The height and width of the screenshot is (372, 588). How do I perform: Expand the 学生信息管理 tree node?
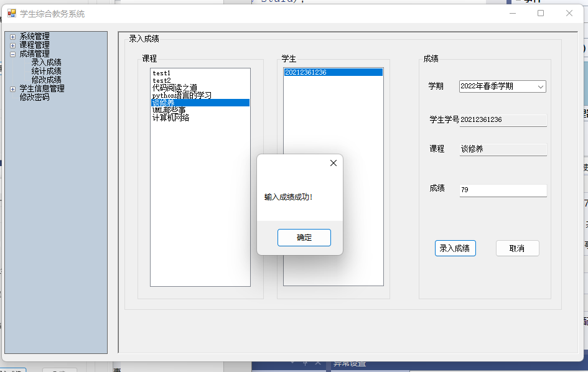pyautogui.click(x=12, y=89)
